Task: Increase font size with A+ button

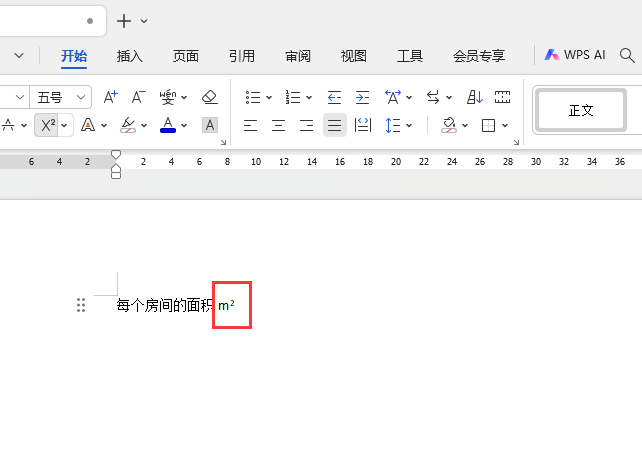Action: pos(111,97)
